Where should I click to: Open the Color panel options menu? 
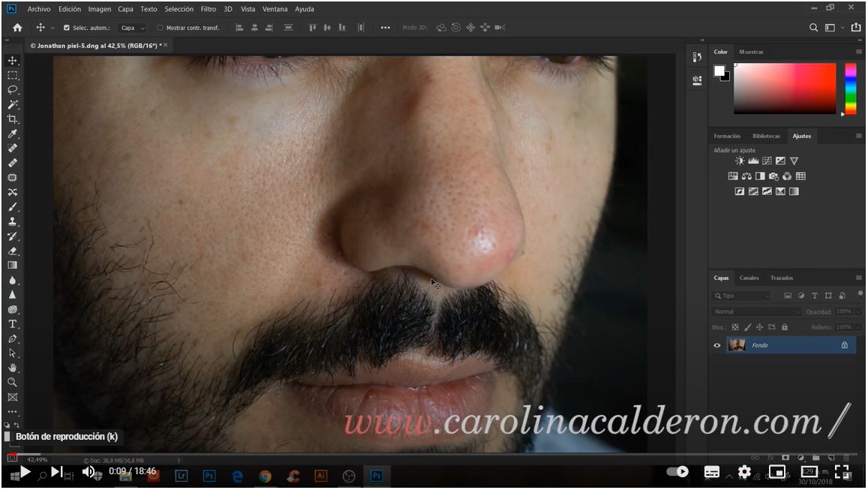pyautogui.click(x=858, y=52)
